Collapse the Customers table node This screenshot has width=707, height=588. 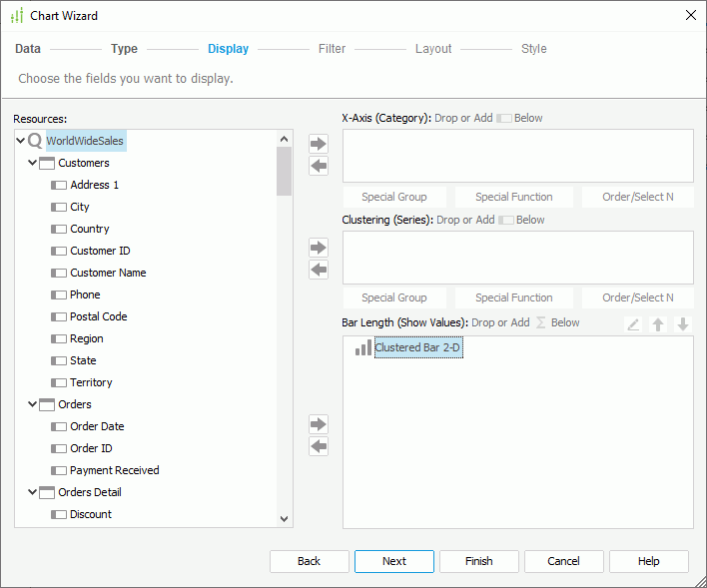coord(33,163)
